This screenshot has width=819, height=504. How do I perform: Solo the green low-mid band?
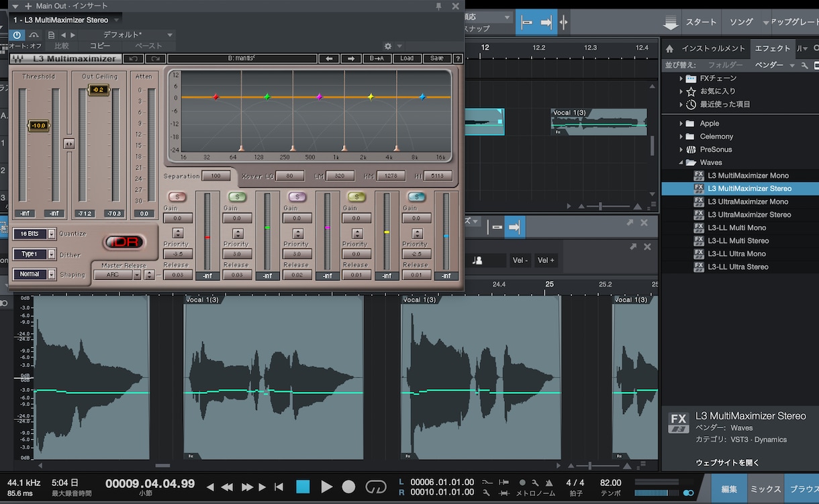pos(237,197)
